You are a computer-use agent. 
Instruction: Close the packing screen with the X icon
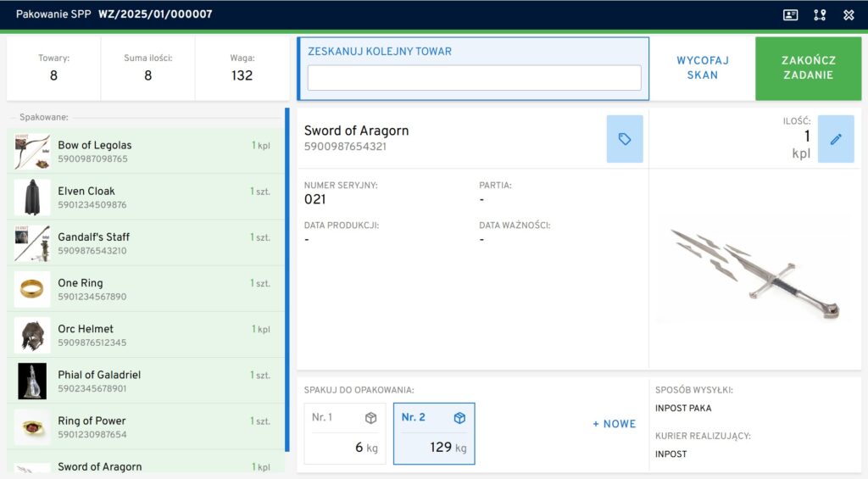pyautogui.click(x=849, y=14)
